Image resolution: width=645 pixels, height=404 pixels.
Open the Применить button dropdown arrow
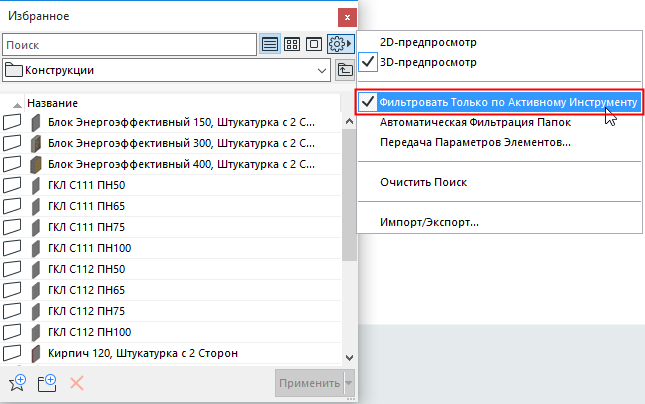(x=349, y=383)
